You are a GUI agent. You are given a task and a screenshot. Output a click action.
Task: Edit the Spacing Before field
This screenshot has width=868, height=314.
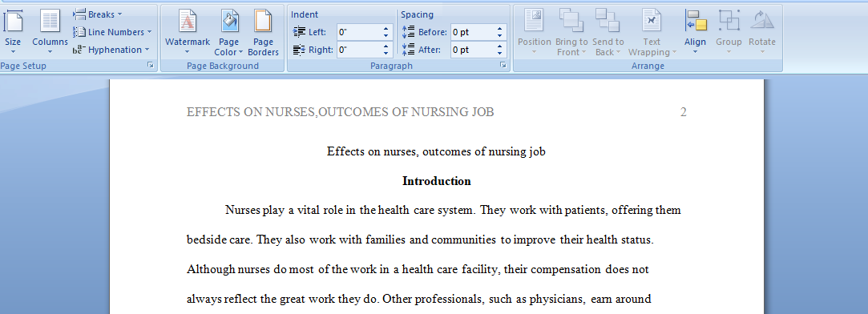pos(472,32)
